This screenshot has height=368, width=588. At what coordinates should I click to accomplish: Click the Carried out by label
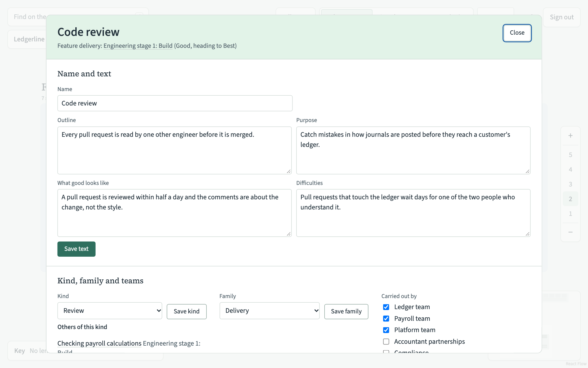399,296
